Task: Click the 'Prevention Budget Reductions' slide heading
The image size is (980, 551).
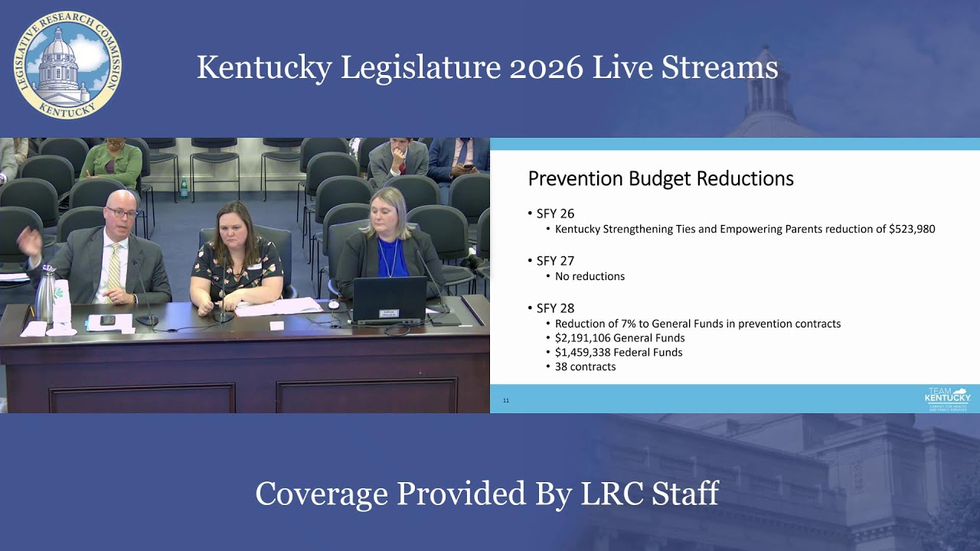Action: [661, 179]
